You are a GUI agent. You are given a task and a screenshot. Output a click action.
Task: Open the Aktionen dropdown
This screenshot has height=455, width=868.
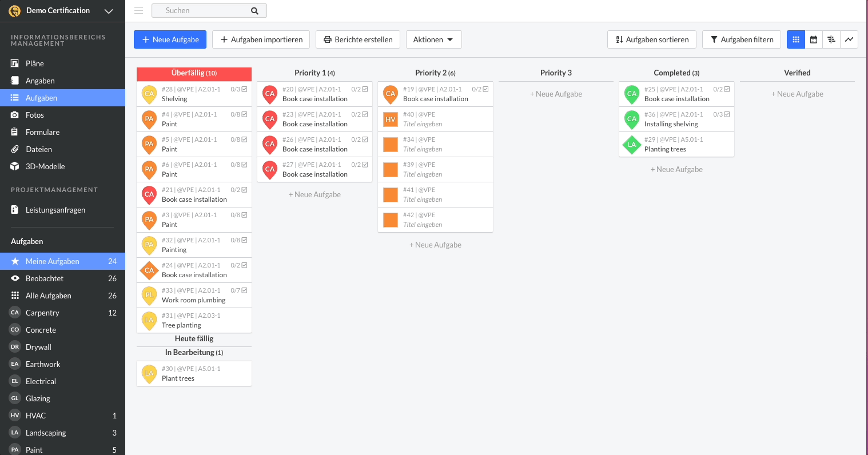pos(433,39)
